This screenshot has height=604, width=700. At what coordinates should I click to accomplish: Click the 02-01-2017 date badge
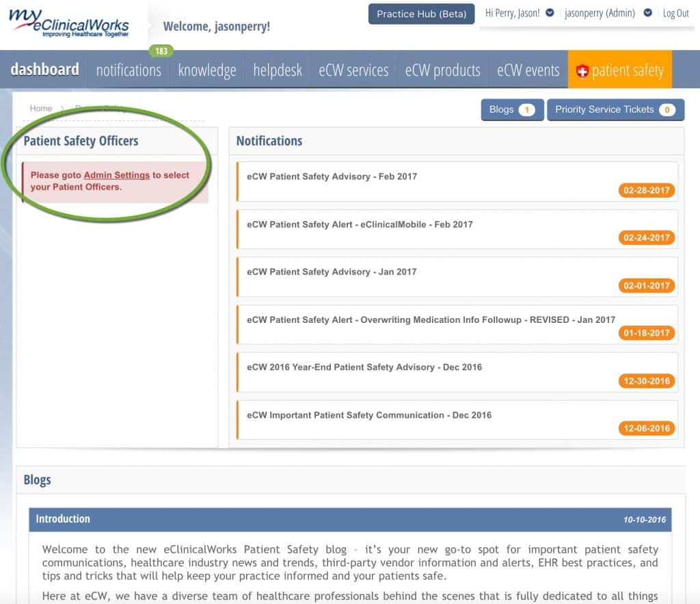tap(647, 285)
